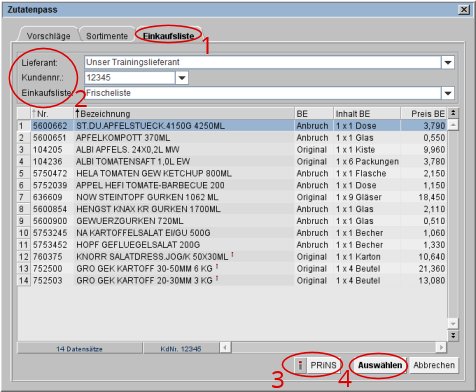Select row APFELKOMPOTT 370ML
The height and width of the screenshot is (392, 476).
[x=232, y=138]
